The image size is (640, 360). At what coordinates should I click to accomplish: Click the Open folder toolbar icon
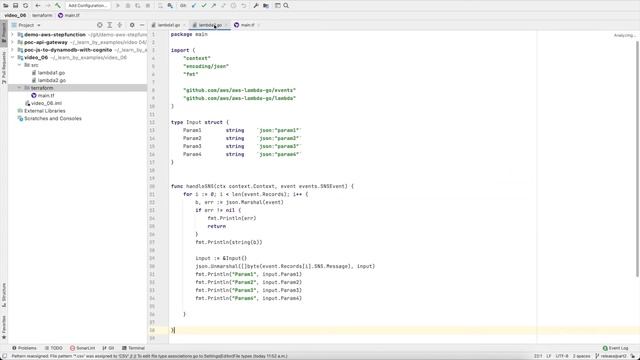coord(6,6)
